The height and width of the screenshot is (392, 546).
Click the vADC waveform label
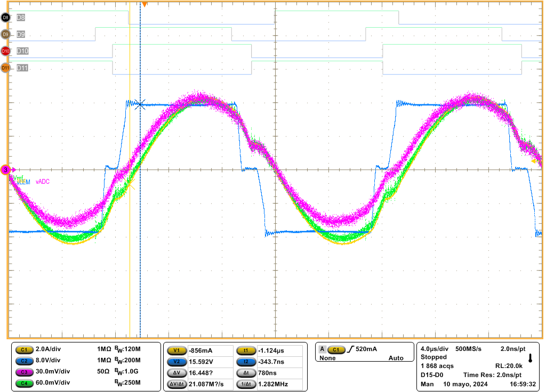43,182
